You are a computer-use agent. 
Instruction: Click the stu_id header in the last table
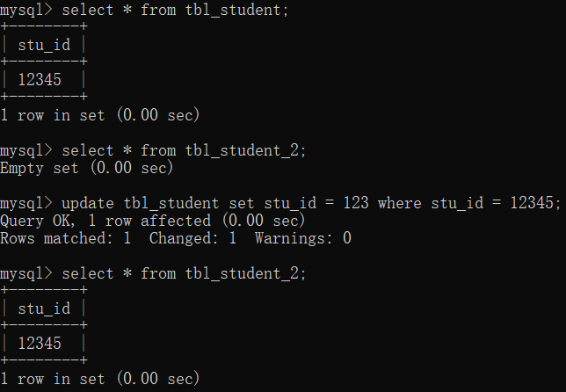44,309
